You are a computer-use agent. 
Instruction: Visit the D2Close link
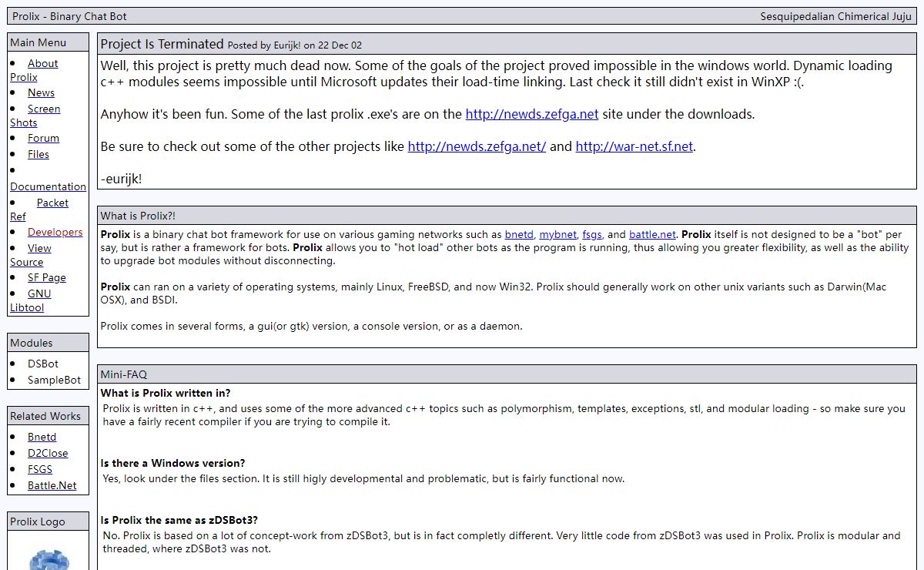point(48,453)
